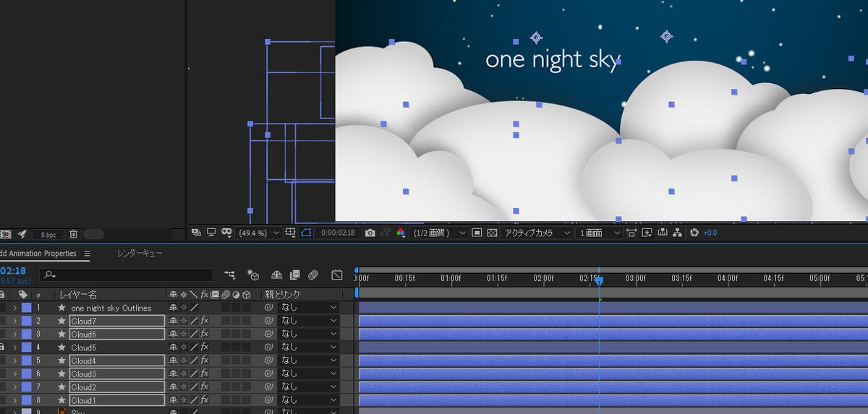Enable motion blur for the timeline
Image resolution: width=868 pixels, height=414 pixels.
pos(313,275)
